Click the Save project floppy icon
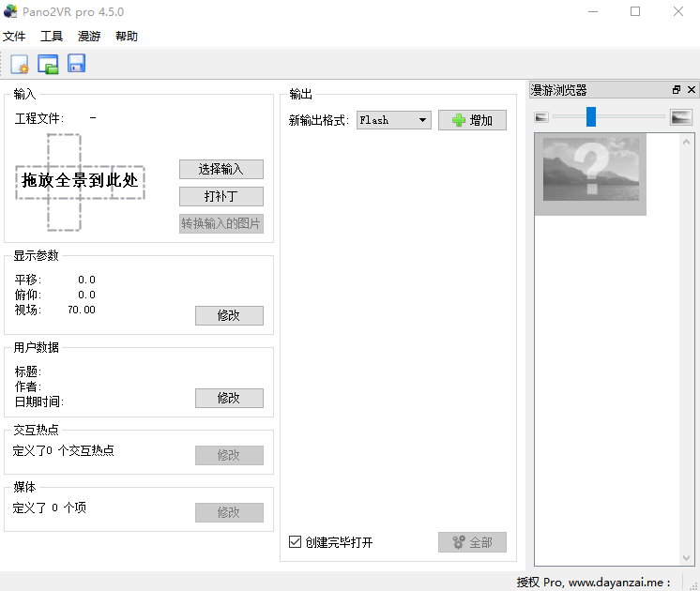The image size is (700, 591). (x=76, y=64)
